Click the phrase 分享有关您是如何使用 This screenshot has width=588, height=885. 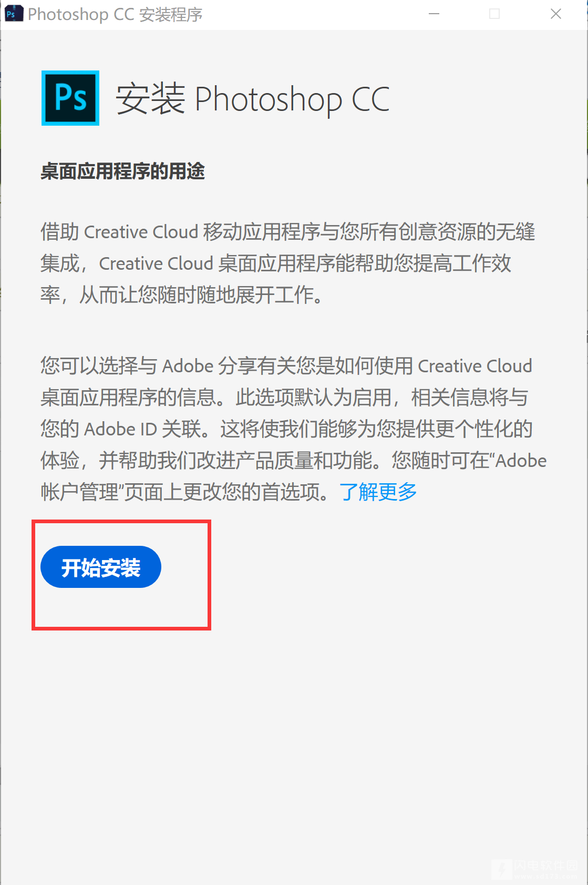(x=315, y=366)
